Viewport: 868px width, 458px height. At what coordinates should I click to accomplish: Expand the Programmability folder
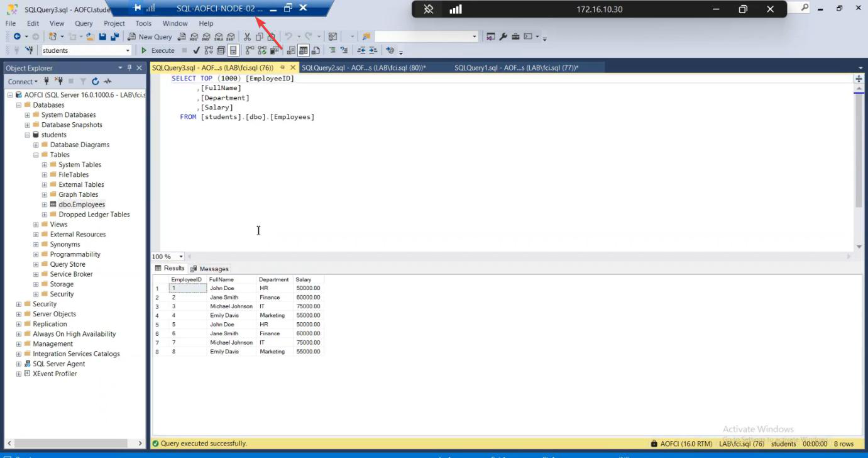click(36, 254)
